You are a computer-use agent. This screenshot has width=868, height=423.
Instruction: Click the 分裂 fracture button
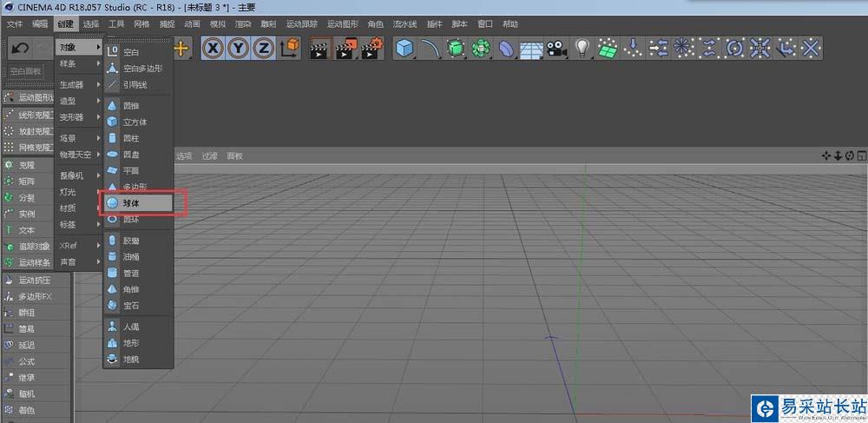[x=28, y=197]
